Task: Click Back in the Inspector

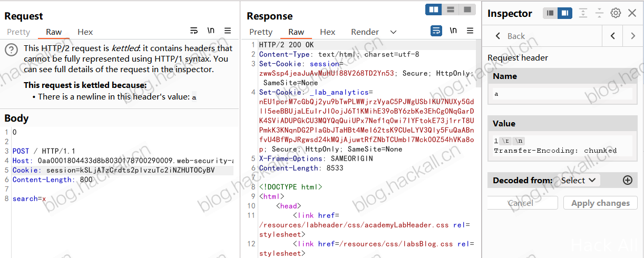Action: coord(510,36)
